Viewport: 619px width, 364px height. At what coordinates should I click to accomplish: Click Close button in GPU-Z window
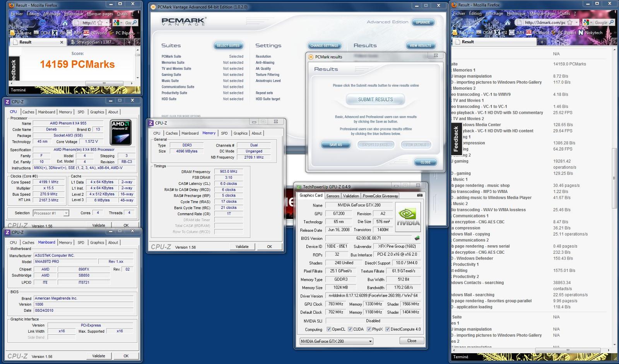tap(412, 341)
